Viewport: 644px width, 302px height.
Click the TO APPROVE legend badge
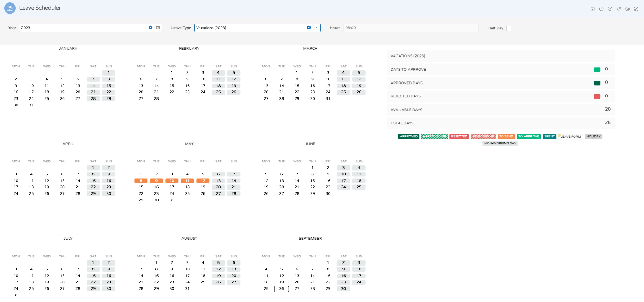click(529, 136)
